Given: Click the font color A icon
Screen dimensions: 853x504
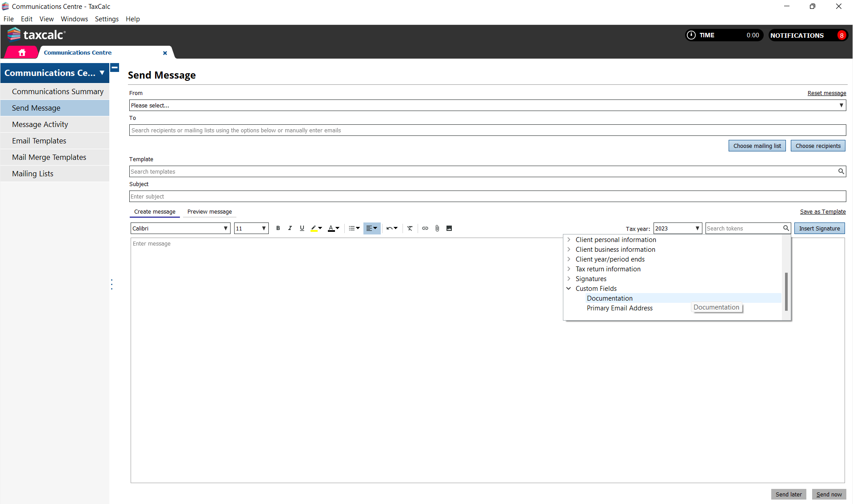Looking at the screenshot, I should pos(331,228).
